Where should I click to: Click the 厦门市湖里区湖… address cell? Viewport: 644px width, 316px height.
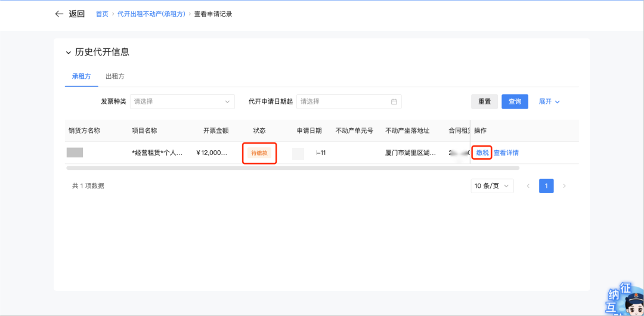(x=411, y=153)
